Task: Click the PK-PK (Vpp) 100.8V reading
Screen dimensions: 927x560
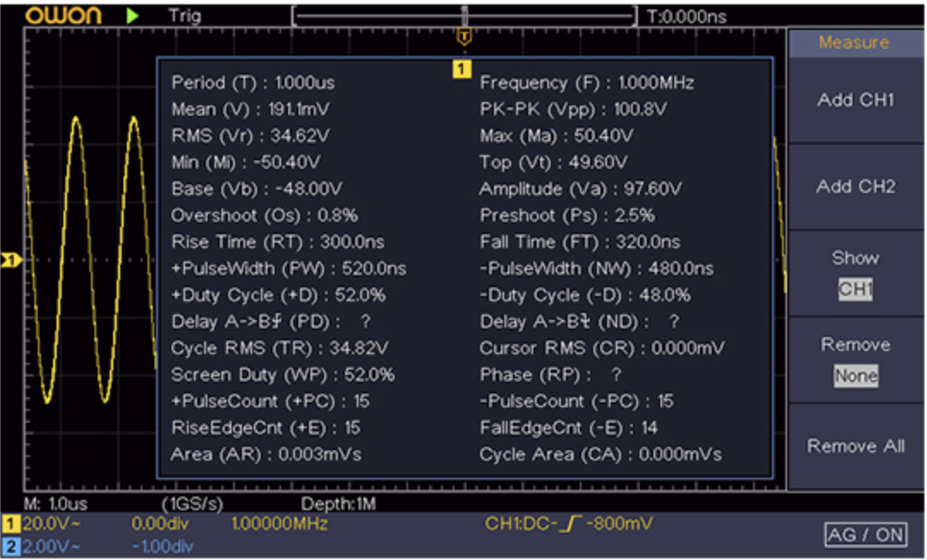Action: (573, 110)
